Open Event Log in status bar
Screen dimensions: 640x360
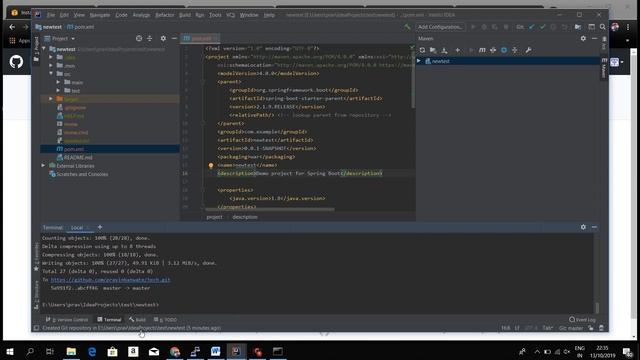pyautogui.click(x=582, y=320)
